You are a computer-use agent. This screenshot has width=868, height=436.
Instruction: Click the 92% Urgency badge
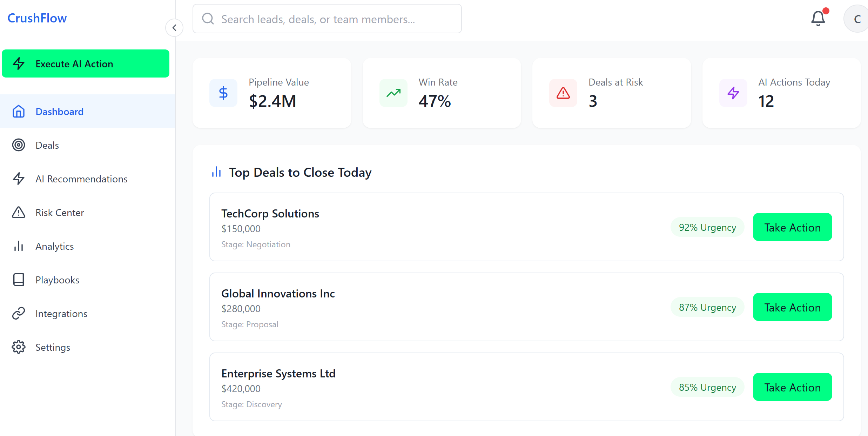point(707,227)
